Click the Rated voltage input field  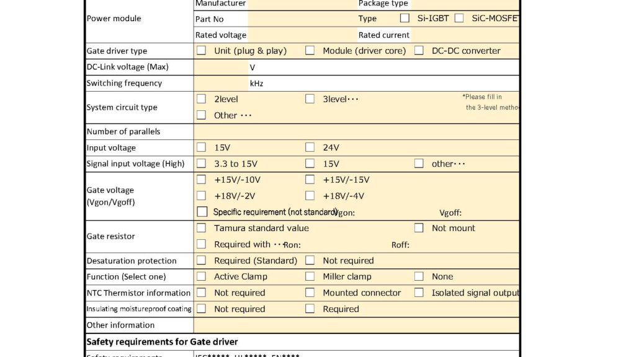click(x=302, y=35)
